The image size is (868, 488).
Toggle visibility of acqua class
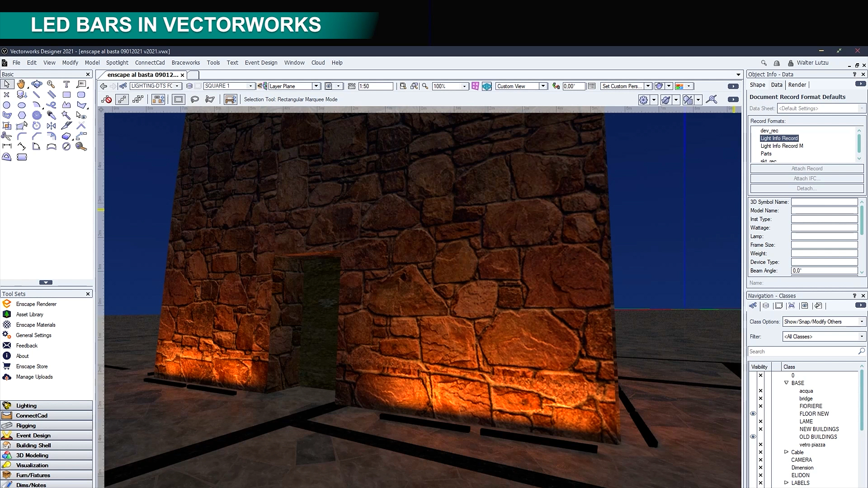[760, 391]
